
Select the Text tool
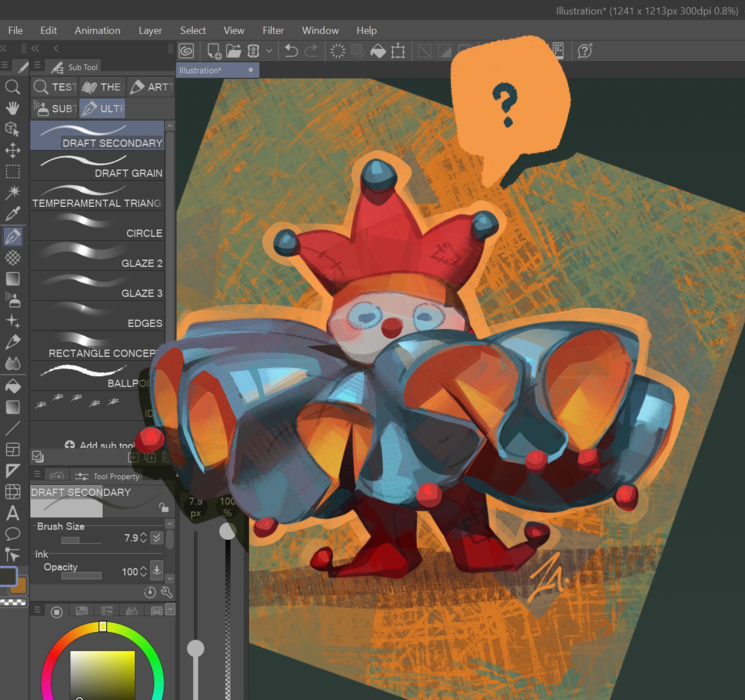click(x=13, y=514)
